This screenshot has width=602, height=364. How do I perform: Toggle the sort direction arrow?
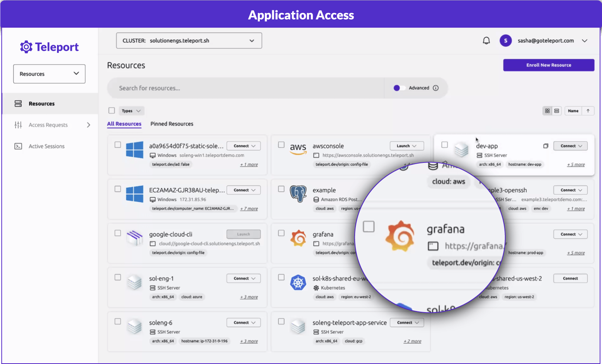pyautogui.click(x=588, y=111)
